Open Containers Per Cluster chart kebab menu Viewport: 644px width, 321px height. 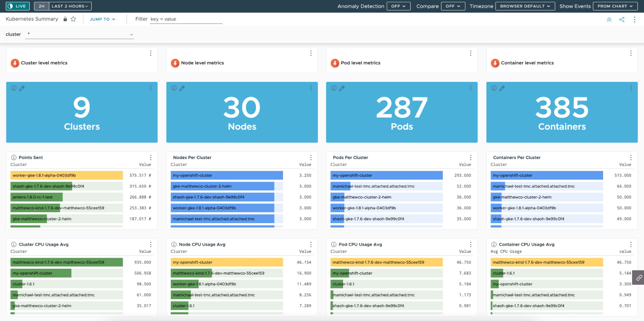point(630,157)
